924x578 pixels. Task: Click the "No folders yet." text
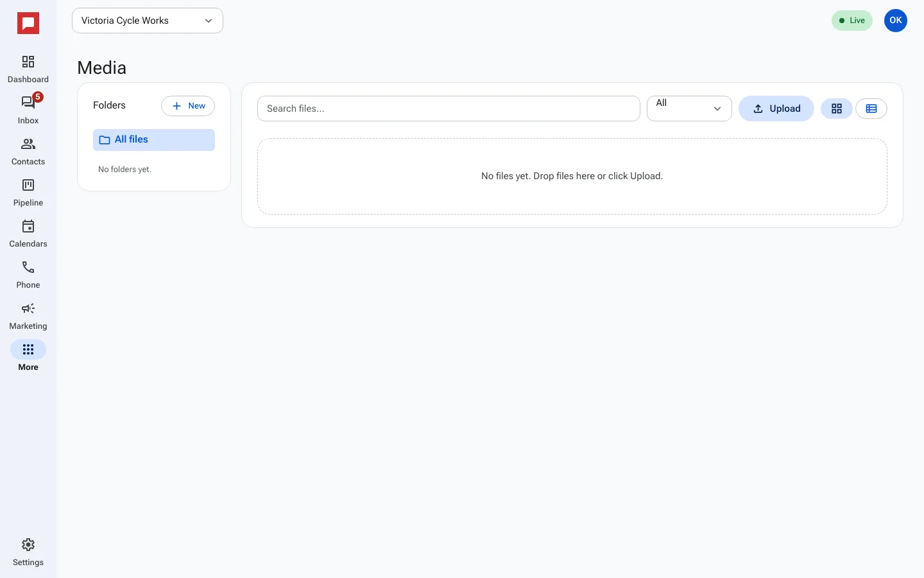pyautogui.click(x=124, y=170)
